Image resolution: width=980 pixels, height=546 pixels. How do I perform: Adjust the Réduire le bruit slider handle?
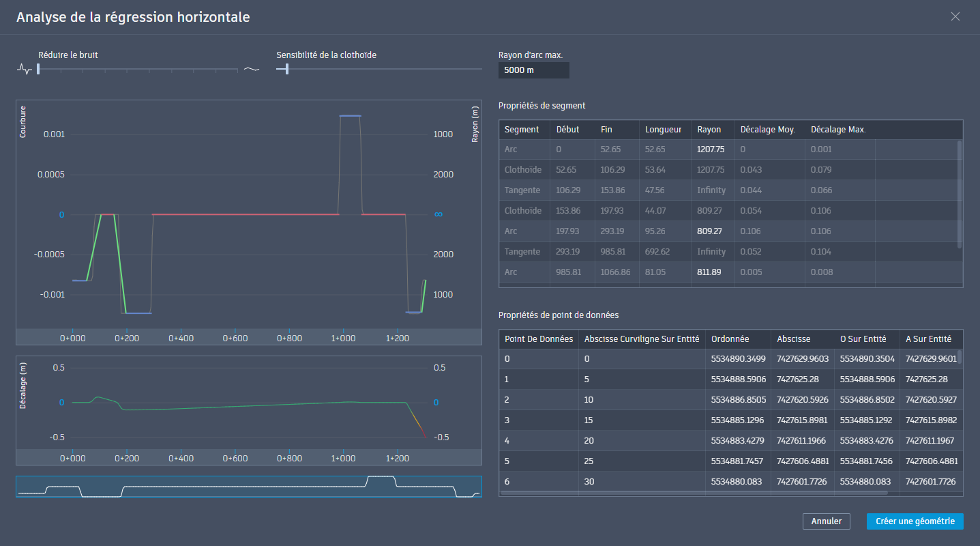pyautogui.click(x=38, y=69)
